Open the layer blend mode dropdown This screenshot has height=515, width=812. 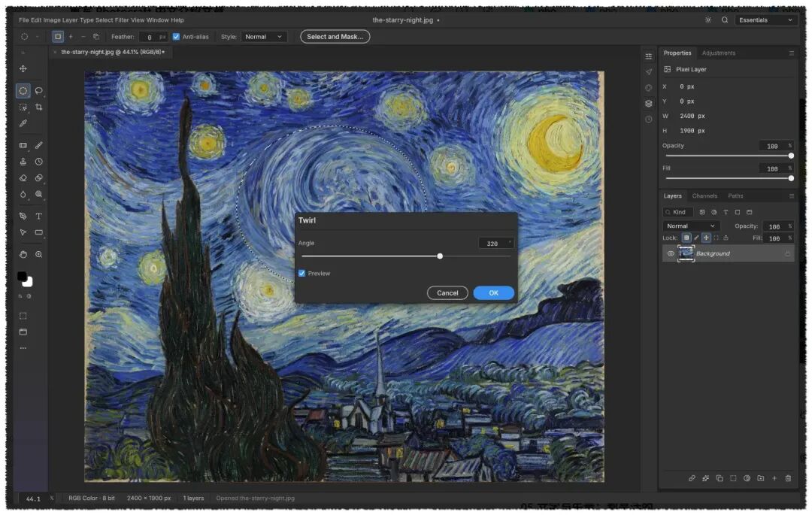[x=691, y=226]
